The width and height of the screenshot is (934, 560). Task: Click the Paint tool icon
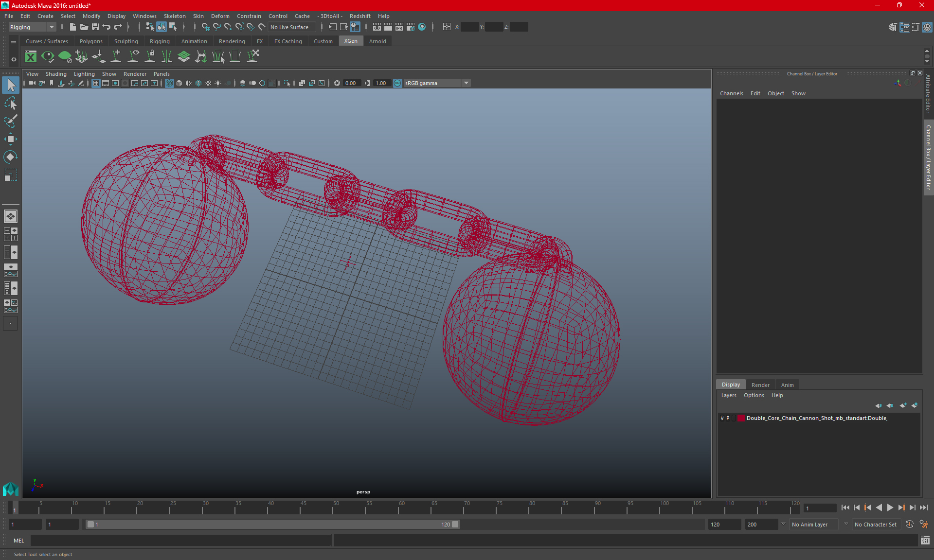11,121
